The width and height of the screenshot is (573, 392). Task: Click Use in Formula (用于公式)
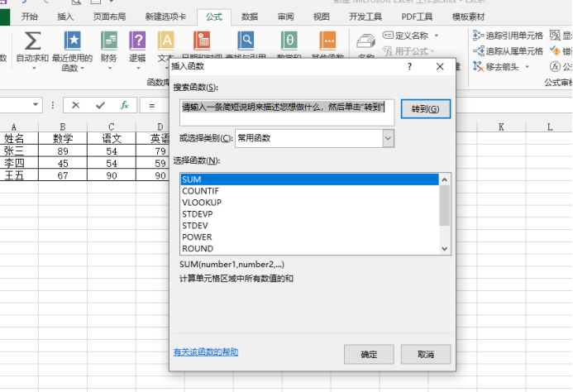[x=406, y=51]
